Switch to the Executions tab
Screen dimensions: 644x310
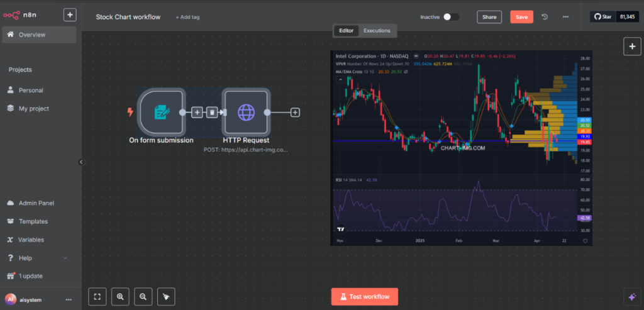point(377,30)
